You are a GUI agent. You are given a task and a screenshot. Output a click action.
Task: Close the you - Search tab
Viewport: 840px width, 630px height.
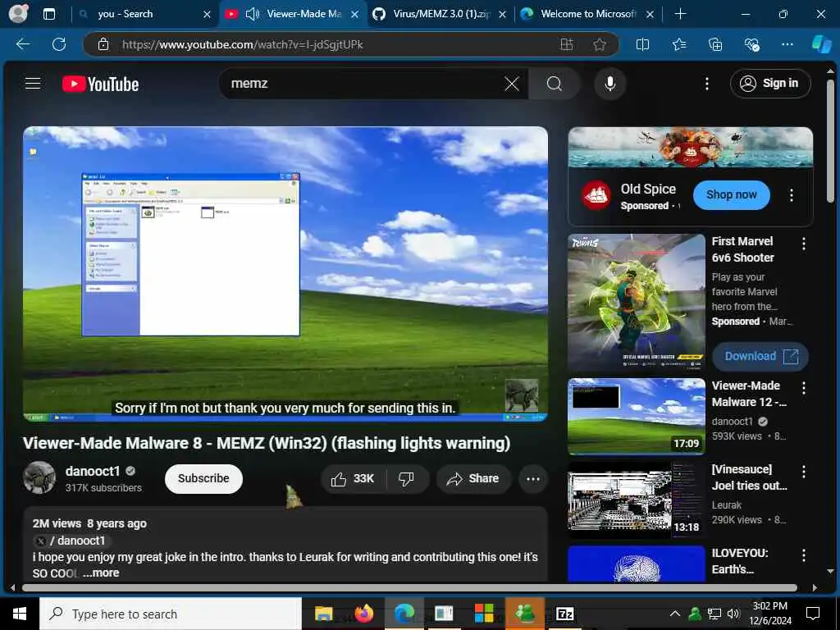pos(207,15)
